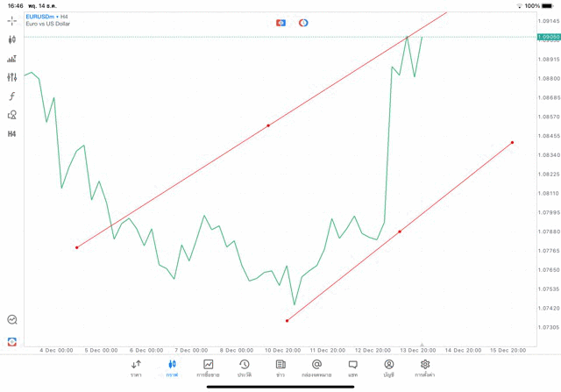The height and width of the screenshot is (392, 561).
Task: Activate the crosshair cursor tool
Action: coord(12,20)
